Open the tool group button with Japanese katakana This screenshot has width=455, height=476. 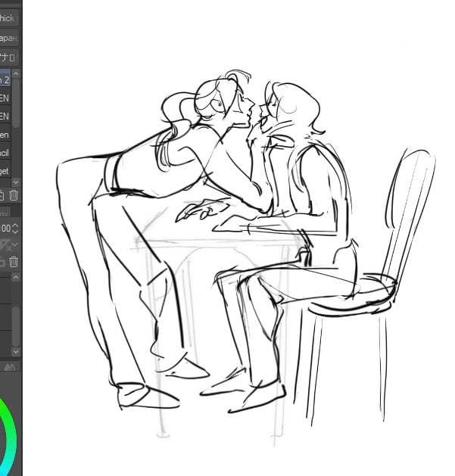9,57
